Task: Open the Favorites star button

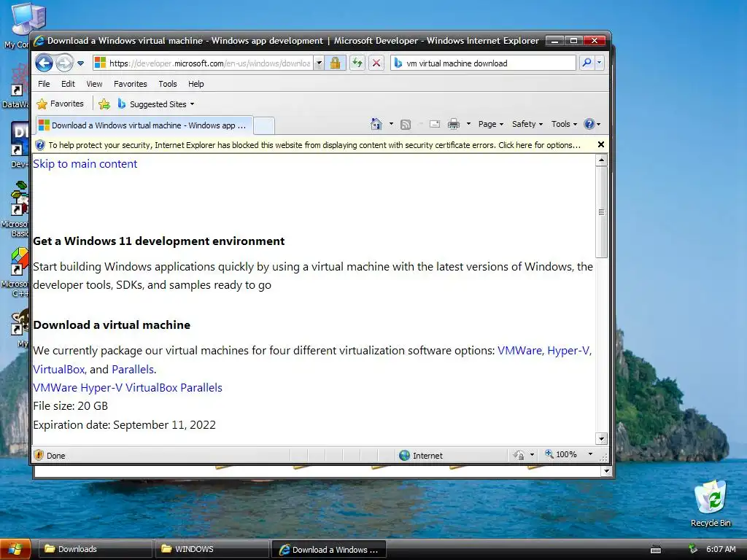Action: 60,104
